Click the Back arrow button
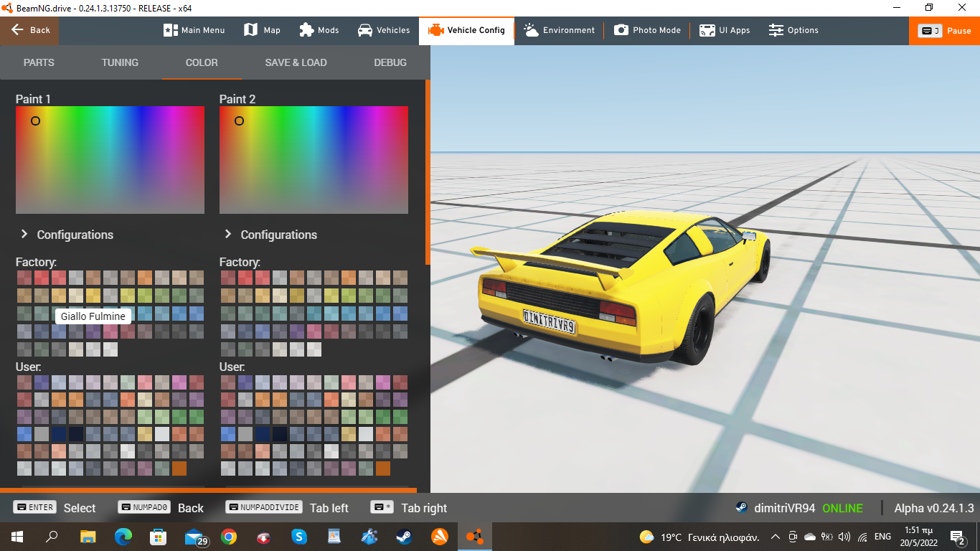This screenshot has height=551, width=980. point(29,30)
